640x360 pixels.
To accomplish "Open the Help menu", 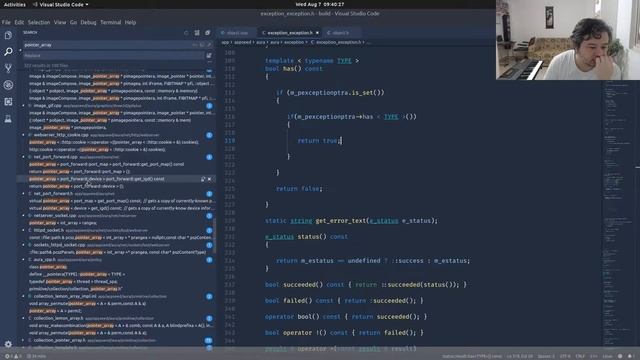I will (x=130, y=22).
